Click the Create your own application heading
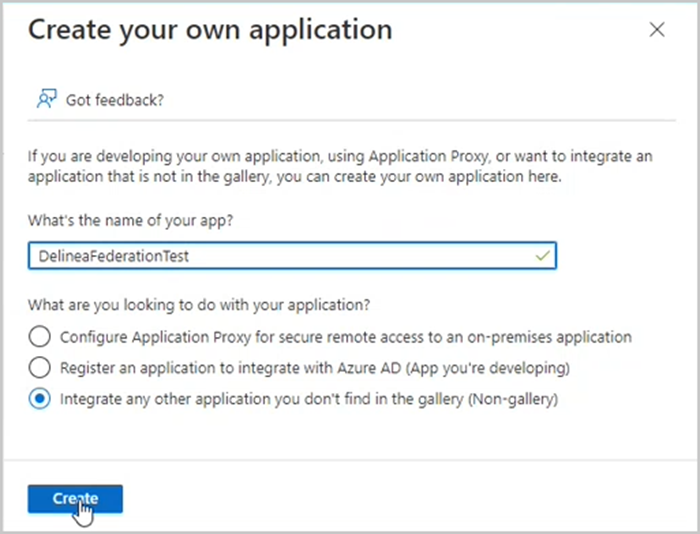Viewport: 700px width, 534px height. click(210, 30)
